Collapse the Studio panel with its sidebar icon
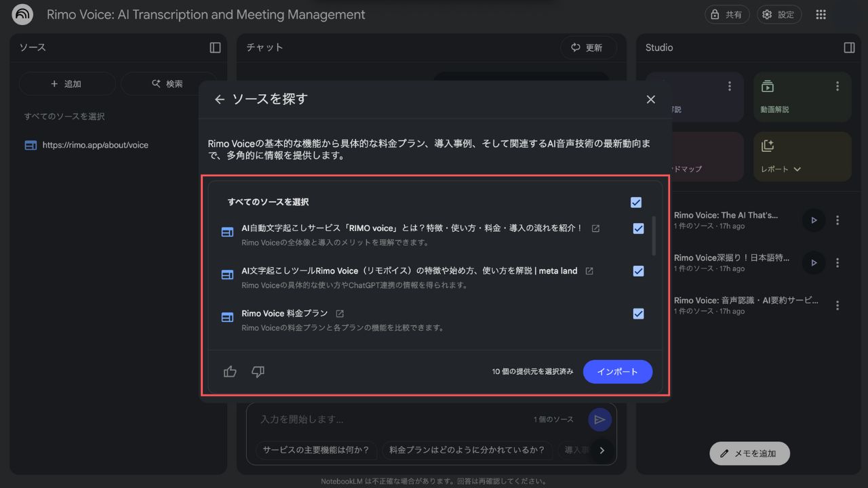Screen dimensions: 868x488 [849, 47]
